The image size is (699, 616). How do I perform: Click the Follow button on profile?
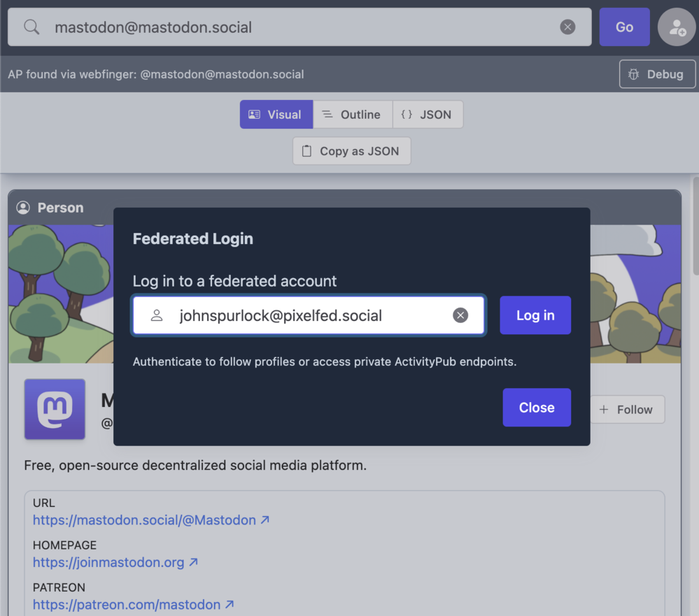(x=626, y=410)
